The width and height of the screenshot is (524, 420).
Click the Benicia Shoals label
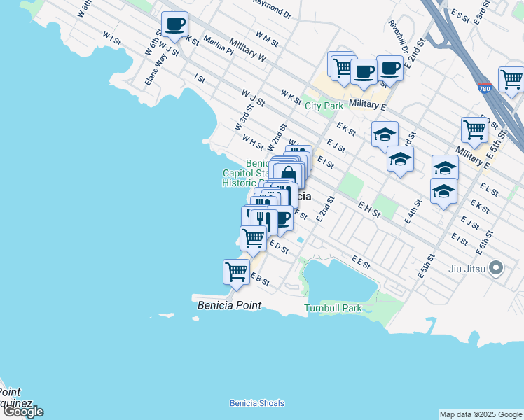click(257, 402)
